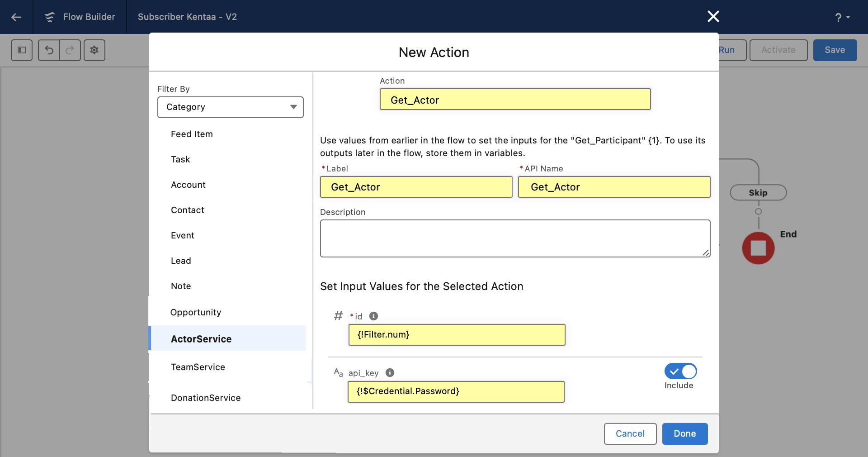868x457 pixels.
Task: Click the add-element circle below Skip
Action: pyautogui.click(x=759, y=212)
